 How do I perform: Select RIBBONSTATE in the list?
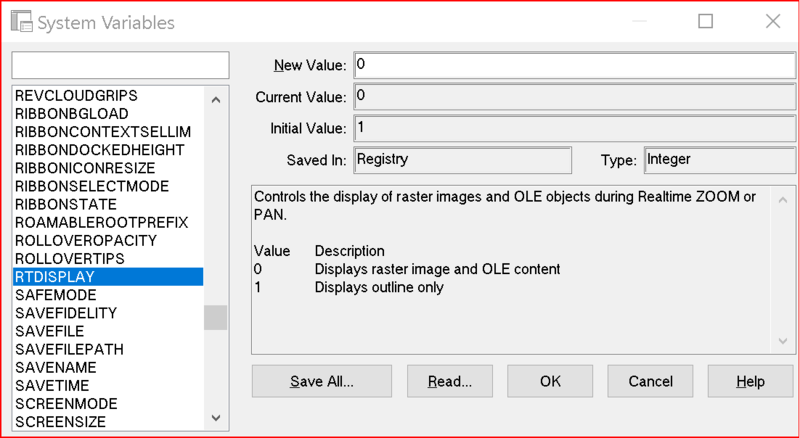point(64,204)
